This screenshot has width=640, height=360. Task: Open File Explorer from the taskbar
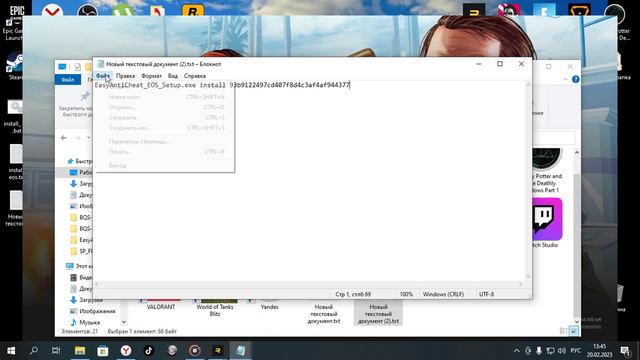pyautogui.click(x=80, y=350)
